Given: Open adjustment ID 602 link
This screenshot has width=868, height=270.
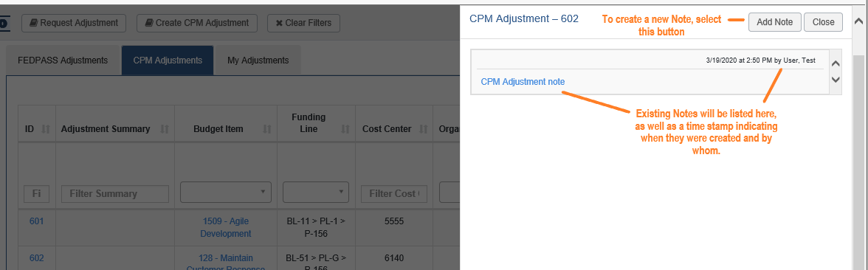Looking at the screenshot, I should (x=37, y=258).
